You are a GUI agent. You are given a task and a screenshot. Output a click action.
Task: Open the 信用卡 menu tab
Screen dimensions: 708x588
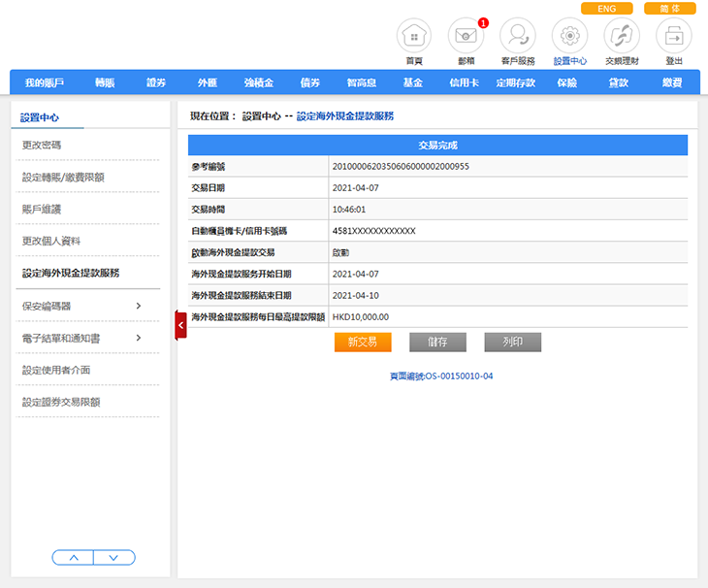click(x=464, y=83)
